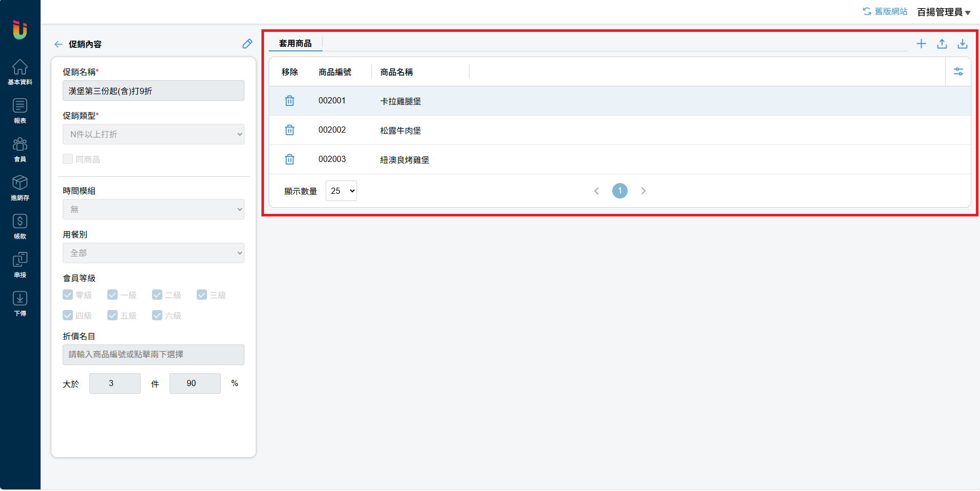Click the 舊版網站 link
Image resolution: width=980 pixels, height=491 pixels.
(885, 11)
